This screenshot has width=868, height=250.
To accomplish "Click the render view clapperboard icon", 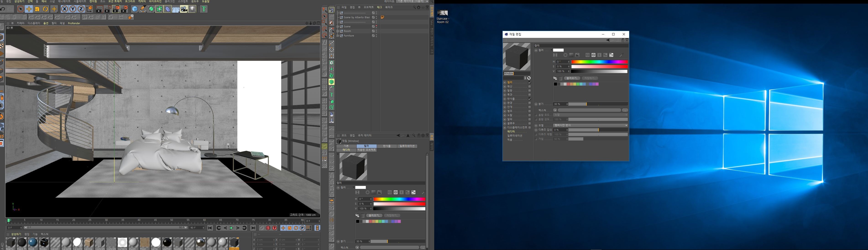I will pos(99,9).
